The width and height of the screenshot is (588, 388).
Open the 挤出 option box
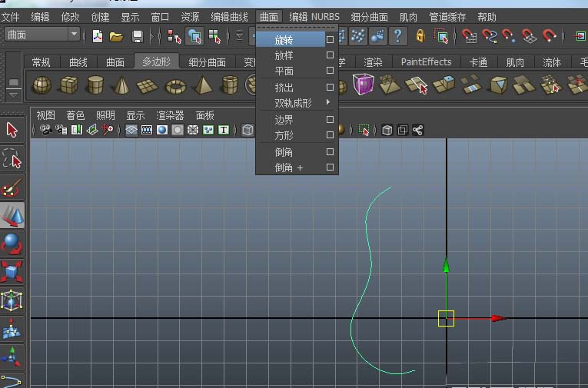[x=330, y=88]
